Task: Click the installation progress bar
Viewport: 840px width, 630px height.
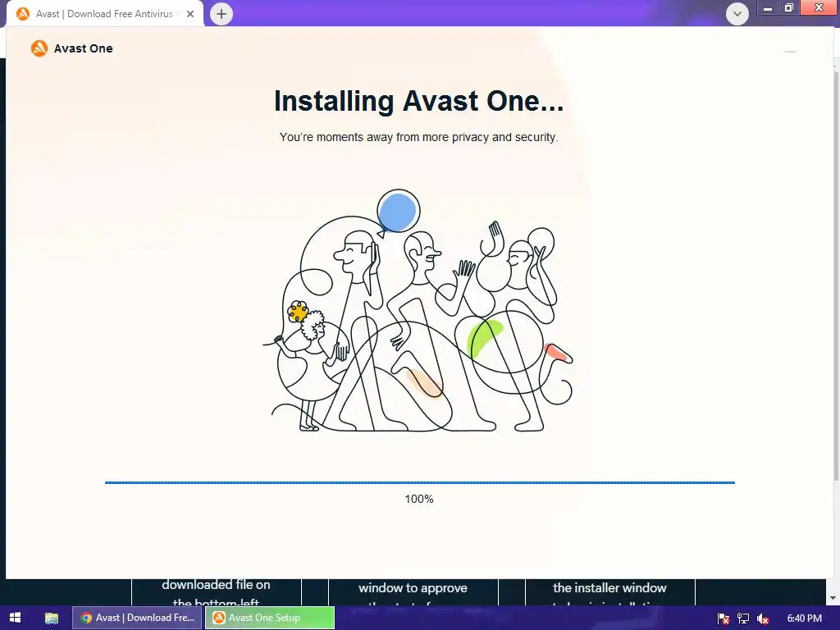Action: click(x=419, y=482)
